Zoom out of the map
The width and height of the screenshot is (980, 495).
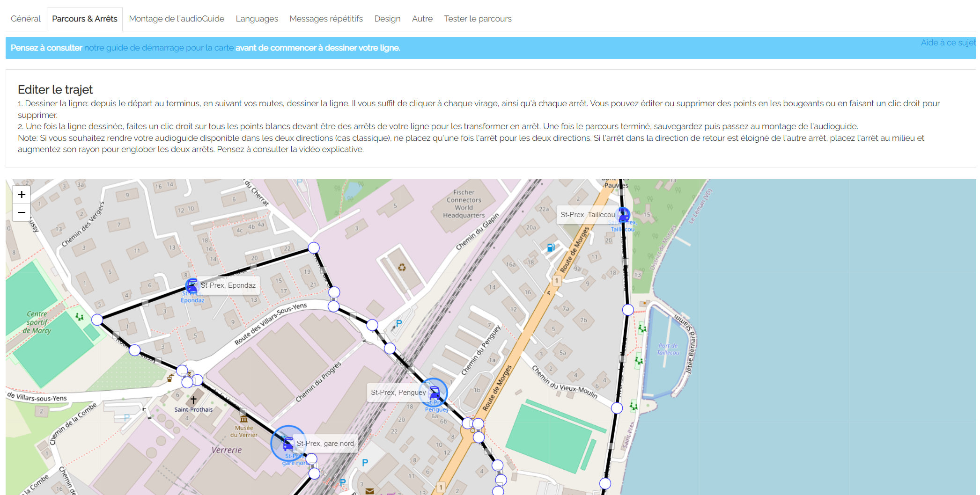pyautogui.click(x=22, y=212)
